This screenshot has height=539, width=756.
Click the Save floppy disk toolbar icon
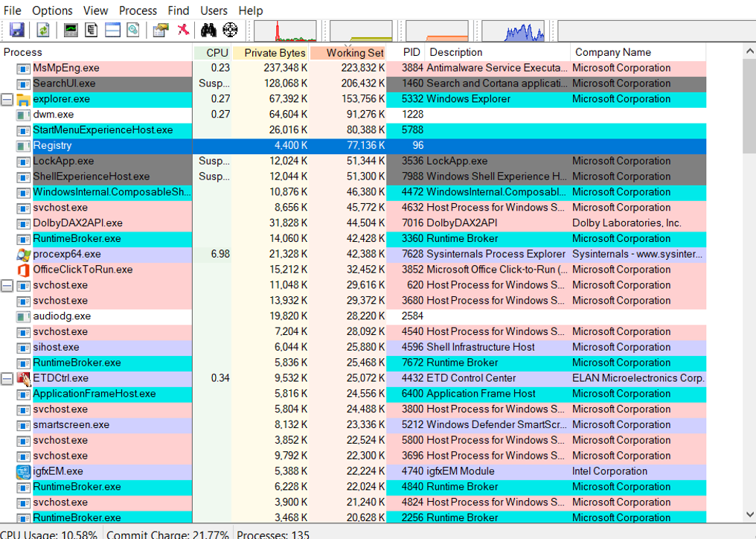pos(17,31)
